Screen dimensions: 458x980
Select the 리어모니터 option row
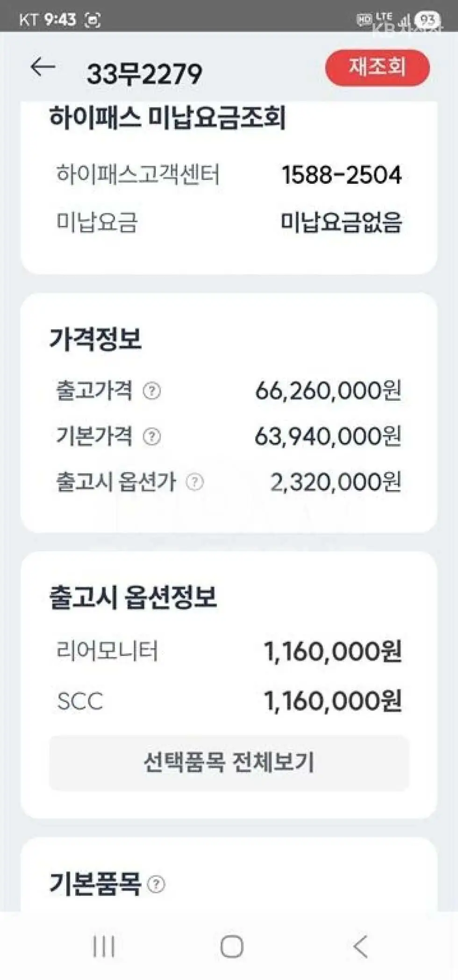[229, 651]
